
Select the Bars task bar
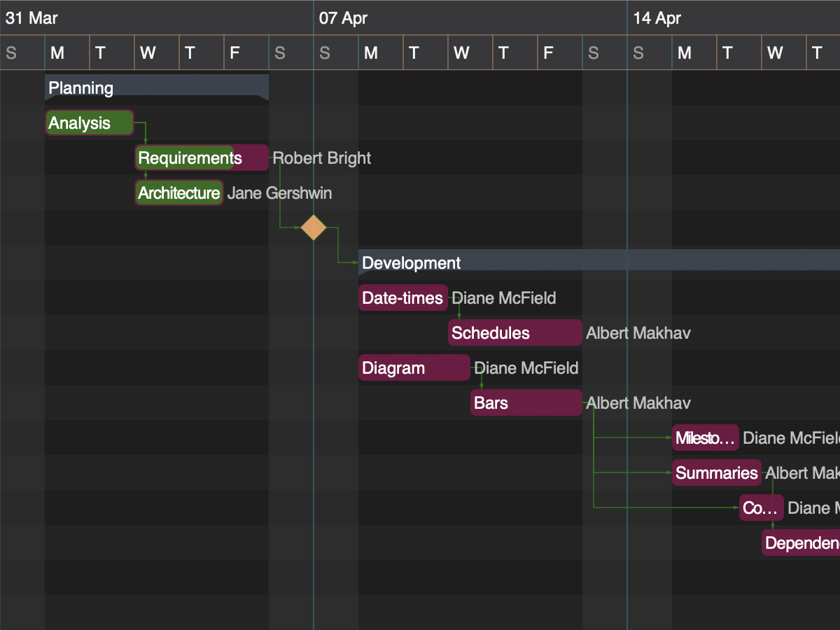pos(526,402)
